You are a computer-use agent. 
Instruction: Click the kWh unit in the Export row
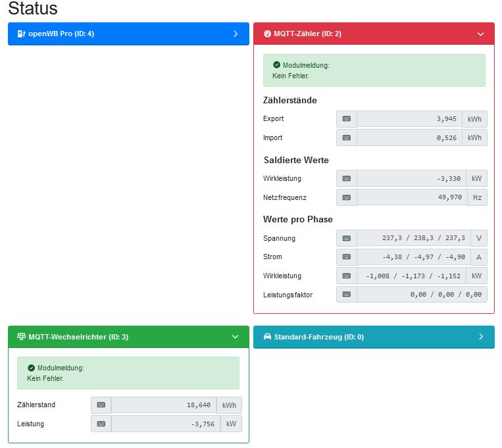(x=475, y=119)
